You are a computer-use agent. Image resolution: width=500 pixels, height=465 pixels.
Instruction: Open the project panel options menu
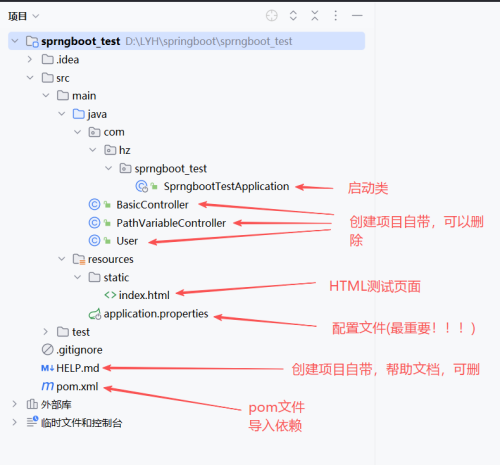coord(336,15)
